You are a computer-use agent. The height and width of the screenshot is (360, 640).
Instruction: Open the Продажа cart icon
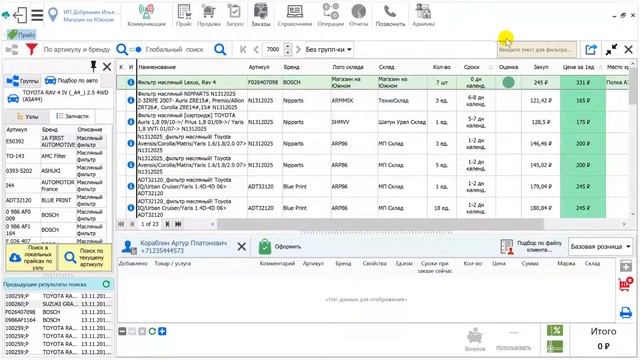point(209,12)
